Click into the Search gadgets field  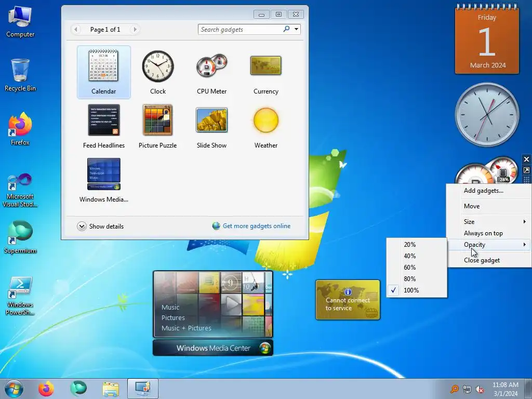[x=241, y=30]
